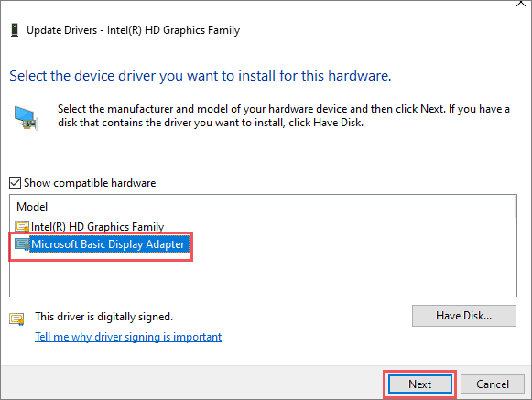Click 'This driver is digitally signed.' text
Viewport: 532px width, 400px height.
click(103, 317)
